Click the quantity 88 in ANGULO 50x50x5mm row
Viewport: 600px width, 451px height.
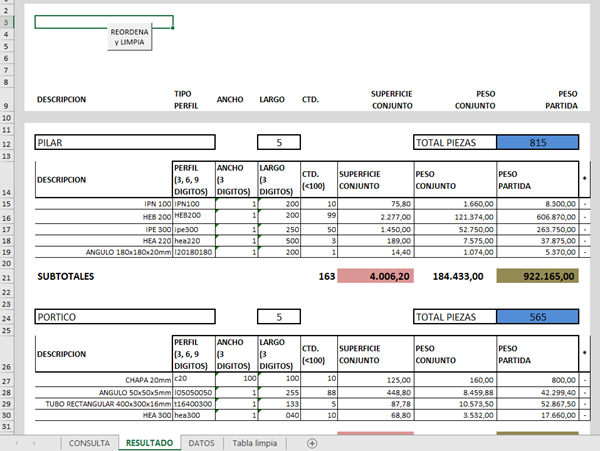319,392
